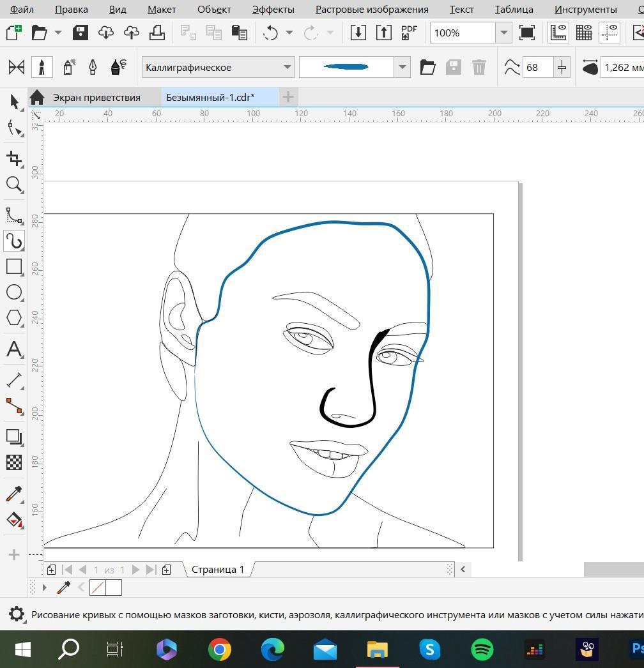Open the Эффекты menu
644x668 pixels.
(273, 10)
